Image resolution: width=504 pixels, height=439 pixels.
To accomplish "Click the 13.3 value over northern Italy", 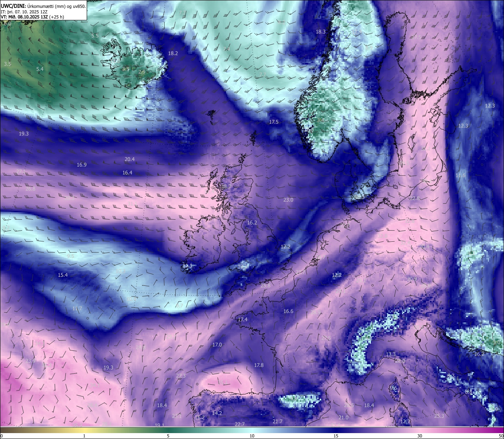I will point(390,355).
